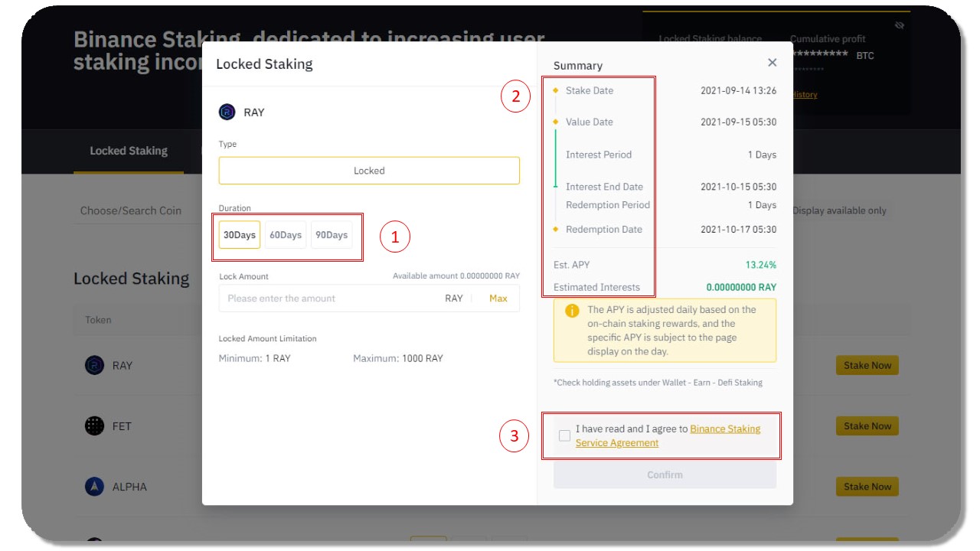Click the yellow info icon in notice
Image resolution: width=980 pixels, height=551 pixels.
pos(572,311)
